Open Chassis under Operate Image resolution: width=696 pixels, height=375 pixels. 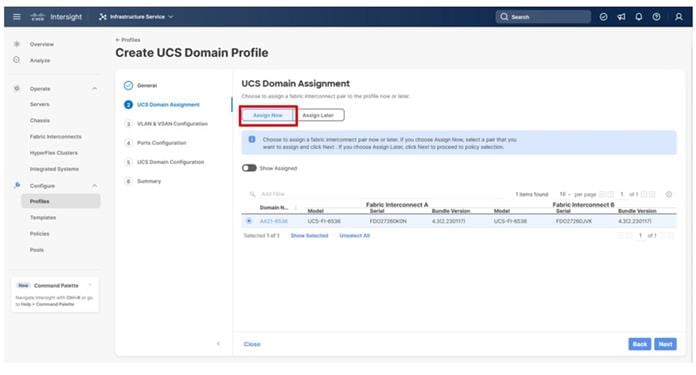coord(40,121)
